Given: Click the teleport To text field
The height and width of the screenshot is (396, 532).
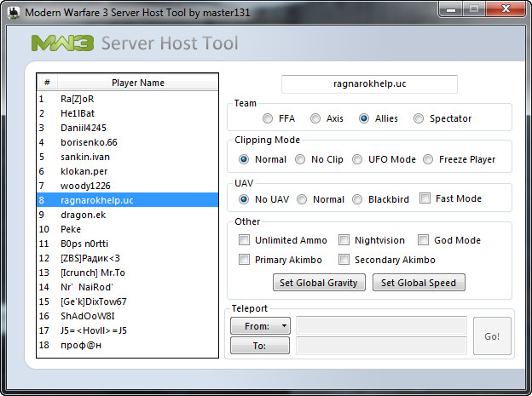Looking at the screenshot, I should (x=381, y=346).
